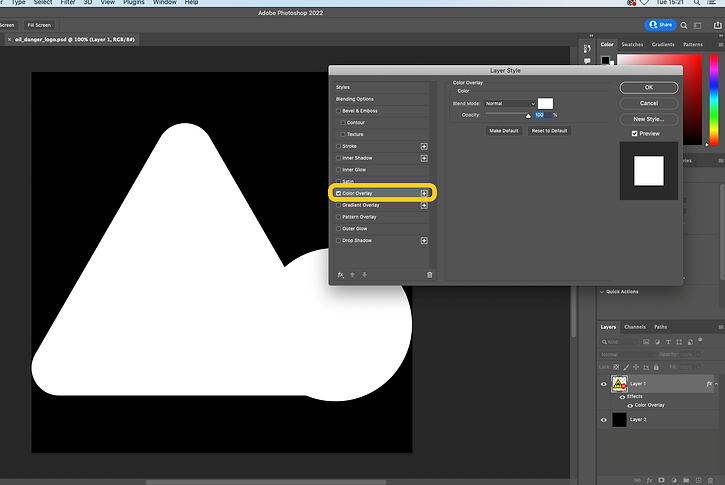Enable the Gradient Overlay checkbox
Image resolution: width=725 pixels, height=485 pixels.
(338, 205)
